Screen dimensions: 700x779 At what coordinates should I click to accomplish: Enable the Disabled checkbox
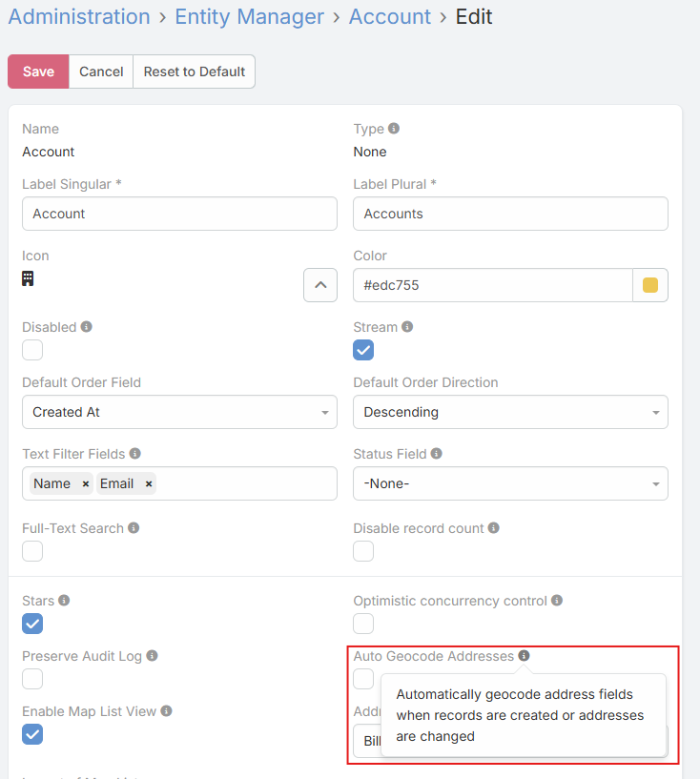point(32,350)
